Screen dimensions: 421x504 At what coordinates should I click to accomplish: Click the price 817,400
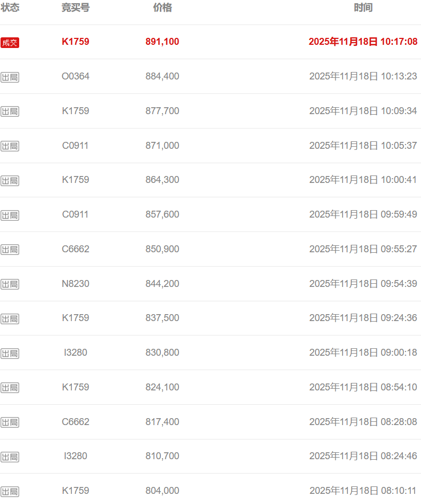[163, 422]
